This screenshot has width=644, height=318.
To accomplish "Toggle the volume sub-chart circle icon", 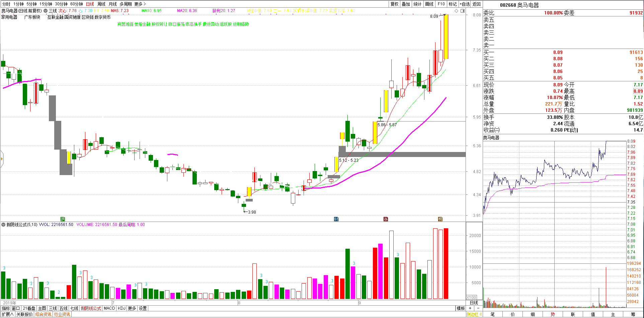I will [x=3, y=225].
